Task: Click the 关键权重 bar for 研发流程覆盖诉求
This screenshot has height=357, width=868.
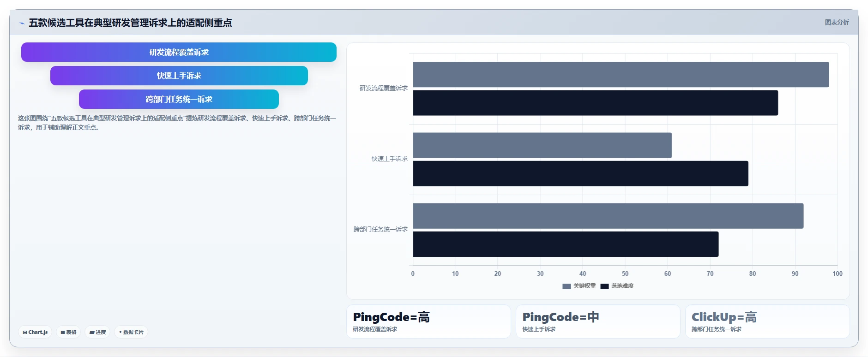Action: tap(621, 74)
